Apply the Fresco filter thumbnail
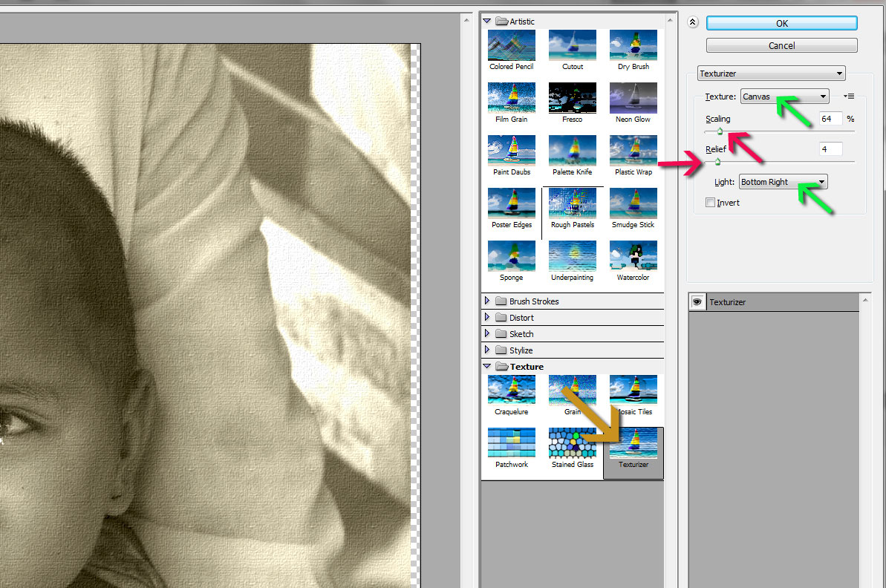 573,98
